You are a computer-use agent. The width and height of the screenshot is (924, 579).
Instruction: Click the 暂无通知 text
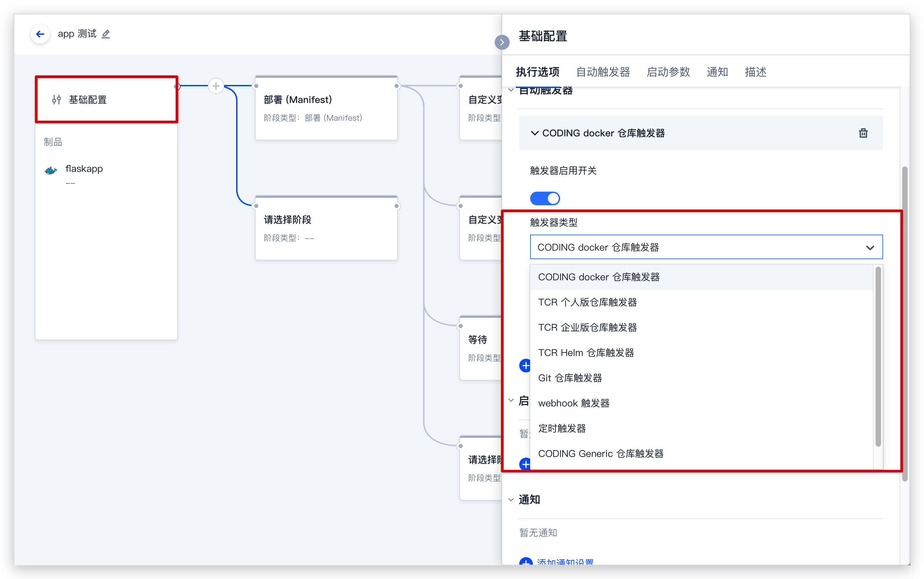[538, 533]
